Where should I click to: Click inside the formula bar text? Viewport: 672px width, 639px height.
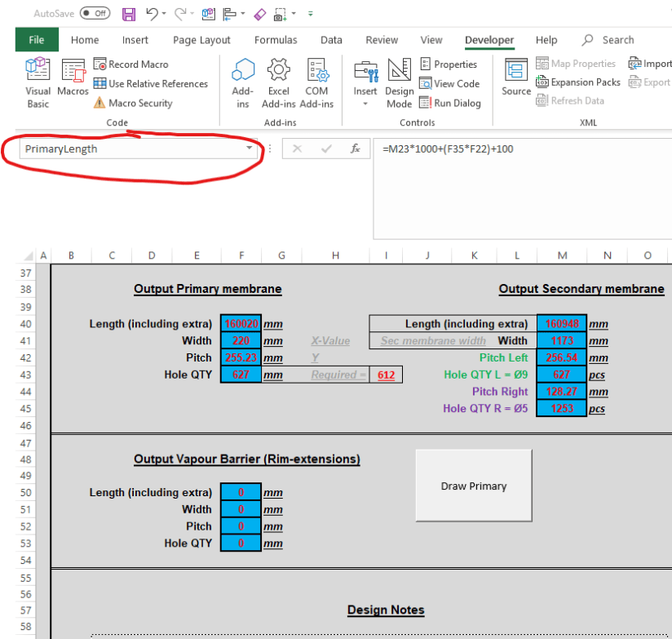point(448,149)
